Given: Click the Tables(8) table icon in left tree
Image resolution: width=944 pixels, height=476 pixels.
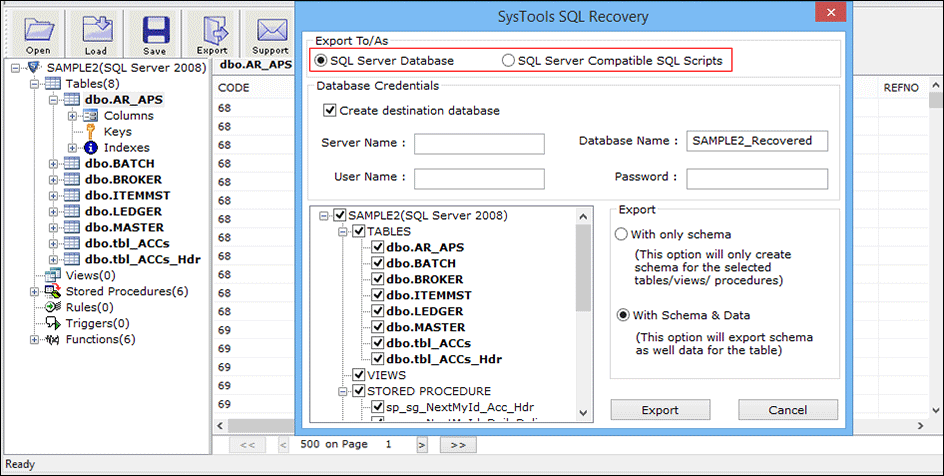Looking at the screenshot, I should pos(53,84).
